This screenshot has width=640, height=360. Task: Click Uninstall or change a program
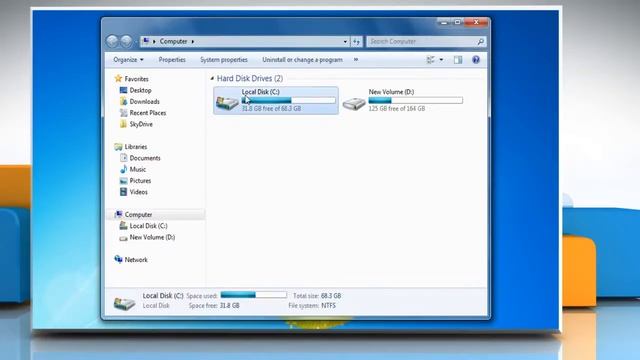[302, 60]
